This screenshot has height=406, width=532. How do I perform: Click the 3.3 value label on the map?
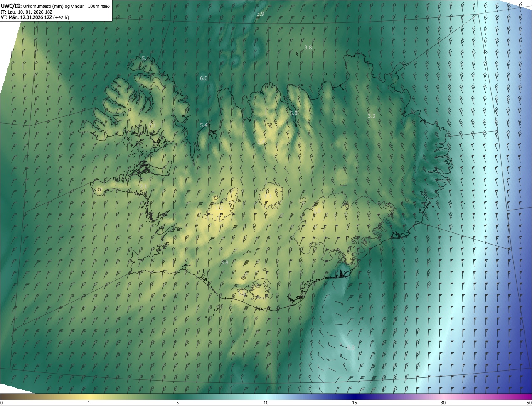point(372,116)
